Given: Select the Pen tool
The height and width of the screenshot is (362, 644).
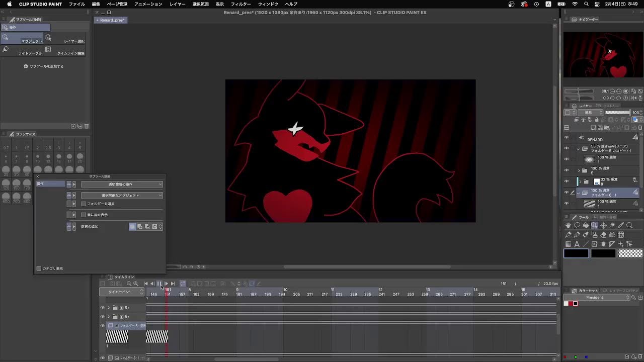Looking at the screenshot, I should (568, 235).
